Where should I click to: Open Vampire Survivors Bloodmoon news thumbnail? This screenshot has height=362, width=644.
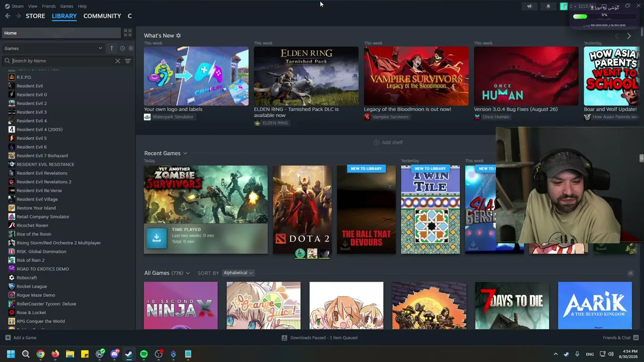click(x=416, y=76)
